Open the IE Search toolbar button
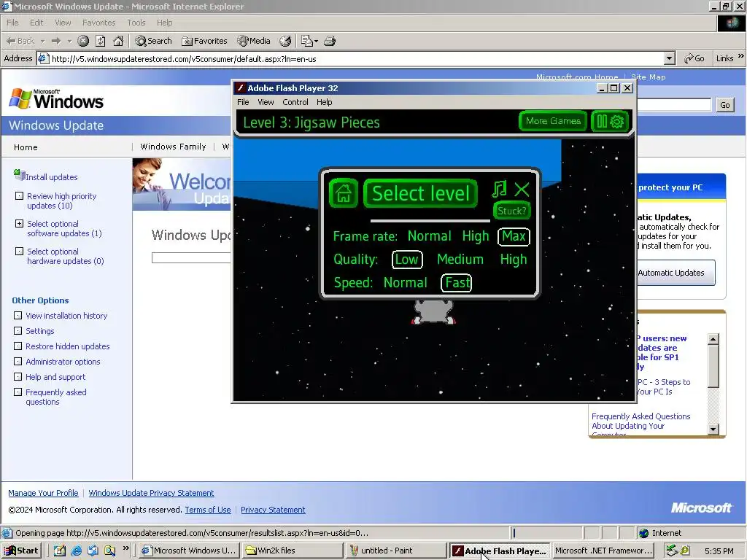The image size is (747, 560). pyautogui.click(x=153, y=41)
